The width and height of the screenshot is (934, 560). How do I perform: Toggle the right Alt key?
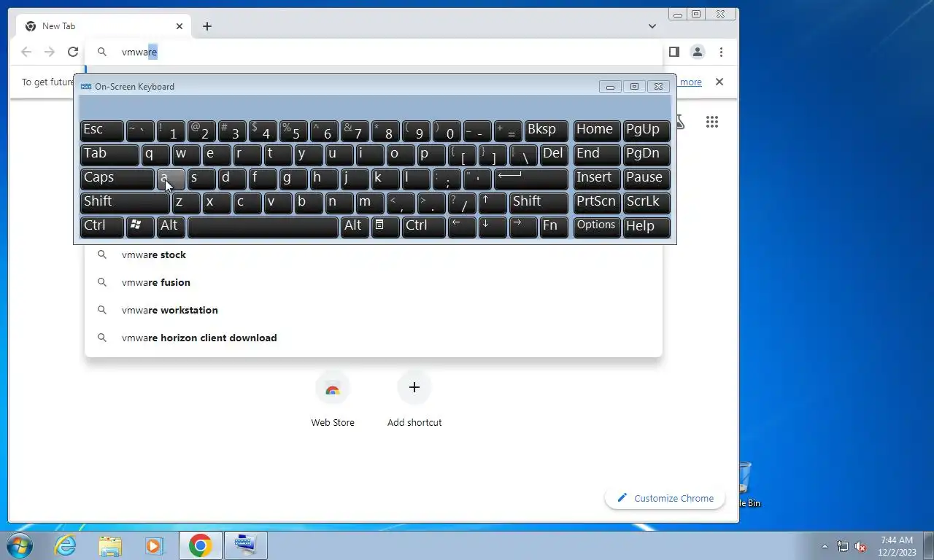[x=355, y=227]
